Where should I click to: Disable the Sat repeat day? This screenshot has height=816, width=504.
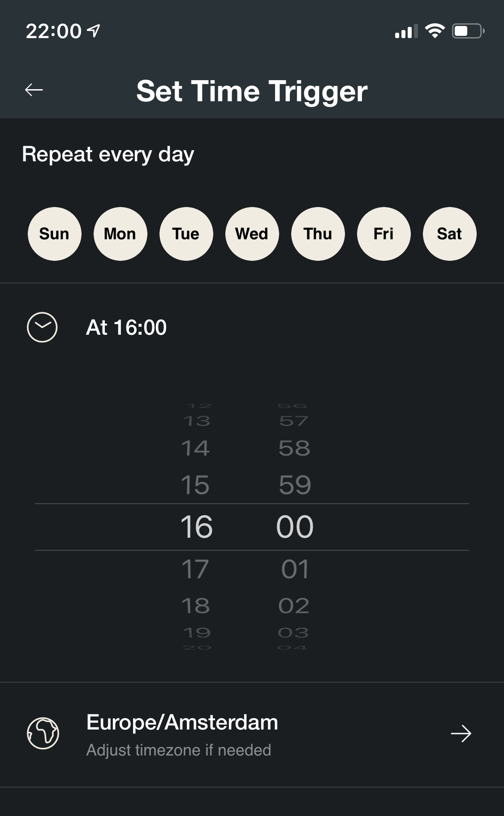point(450,234)
